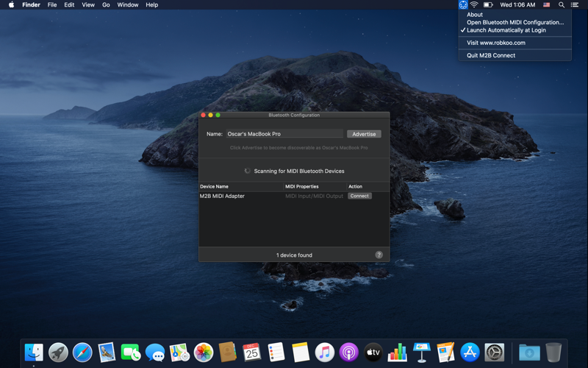This screenshot has height=368, width=588.
Task: Click the M2B Connect menu bar icon
Action: [463, 4]
